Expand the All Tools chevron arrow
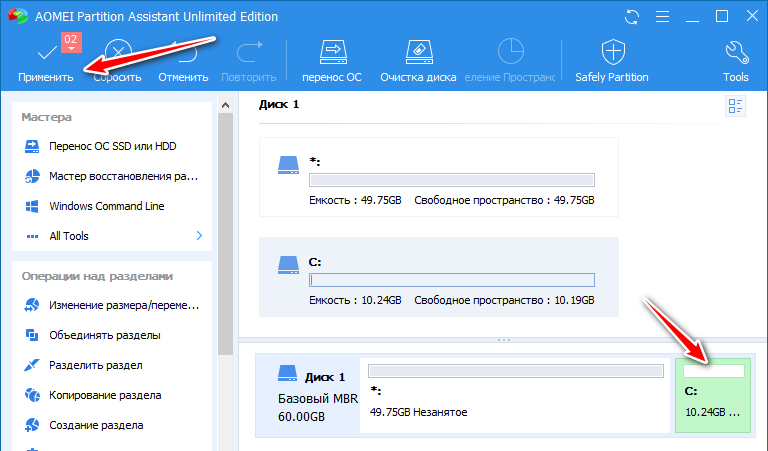The image size is (768, 451). 199,236
